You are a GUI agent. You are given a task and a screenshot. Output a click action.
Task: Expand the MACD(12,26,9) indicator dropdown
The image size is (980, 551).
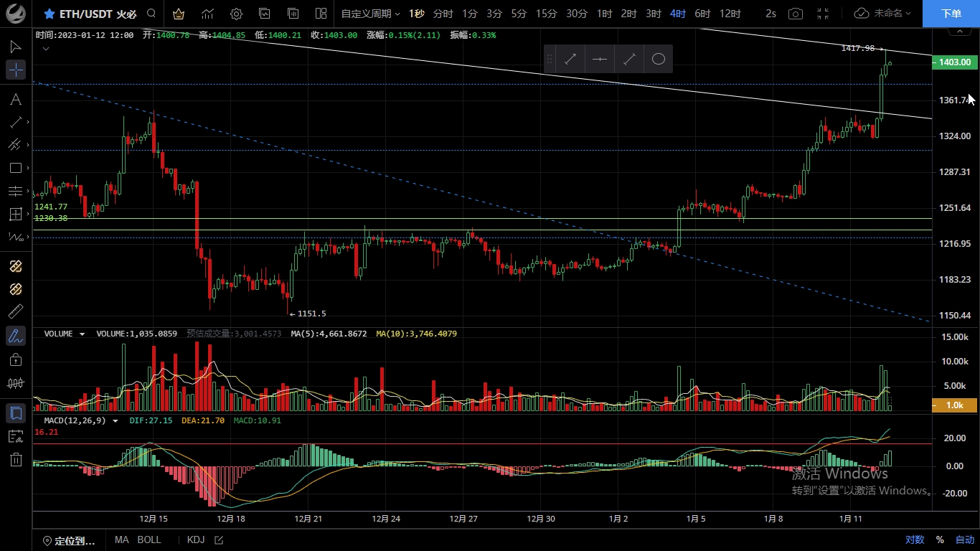(x=115, y=421)
